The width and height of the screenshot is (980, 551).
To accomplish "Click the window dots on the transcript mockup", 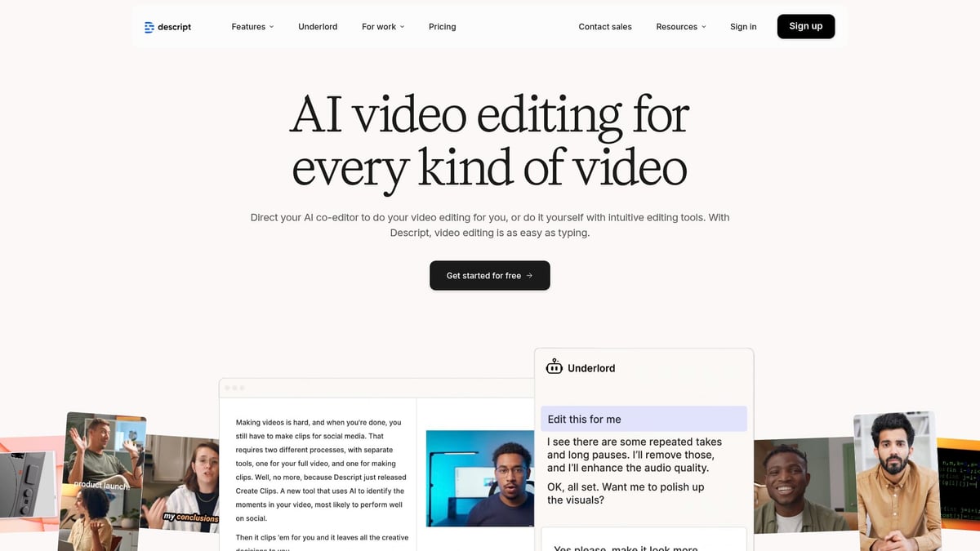I will point(234,388).
